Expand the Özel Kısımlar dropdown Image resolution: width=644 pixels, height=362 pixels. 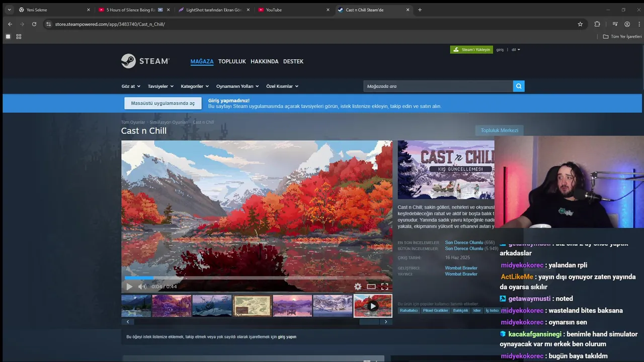(282, 86)
